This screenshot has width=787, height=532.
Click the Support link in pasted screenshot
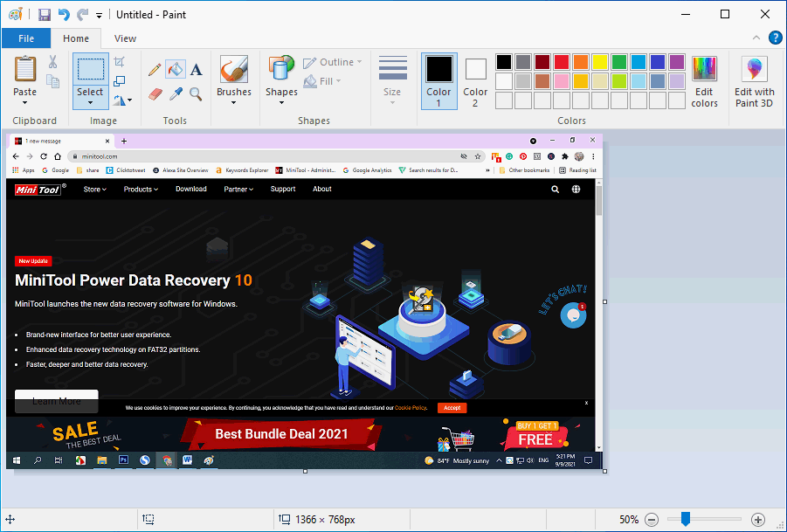tap(283, 189)
